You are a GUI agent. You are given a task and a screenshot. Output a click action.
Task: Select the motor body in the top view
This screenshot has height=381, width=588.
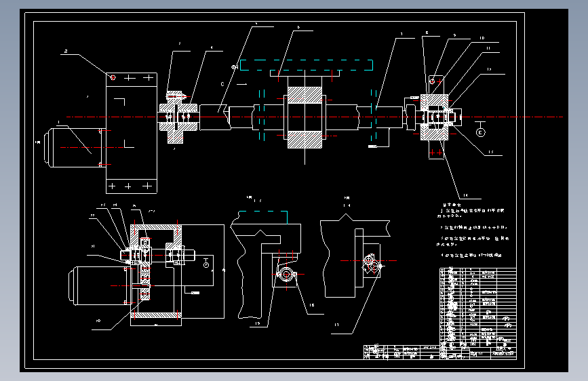coord(75,147)
